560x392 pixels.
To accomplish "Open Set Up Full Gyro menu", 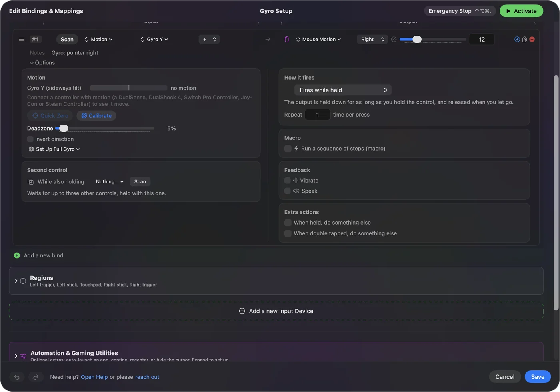I will [54, 149].
